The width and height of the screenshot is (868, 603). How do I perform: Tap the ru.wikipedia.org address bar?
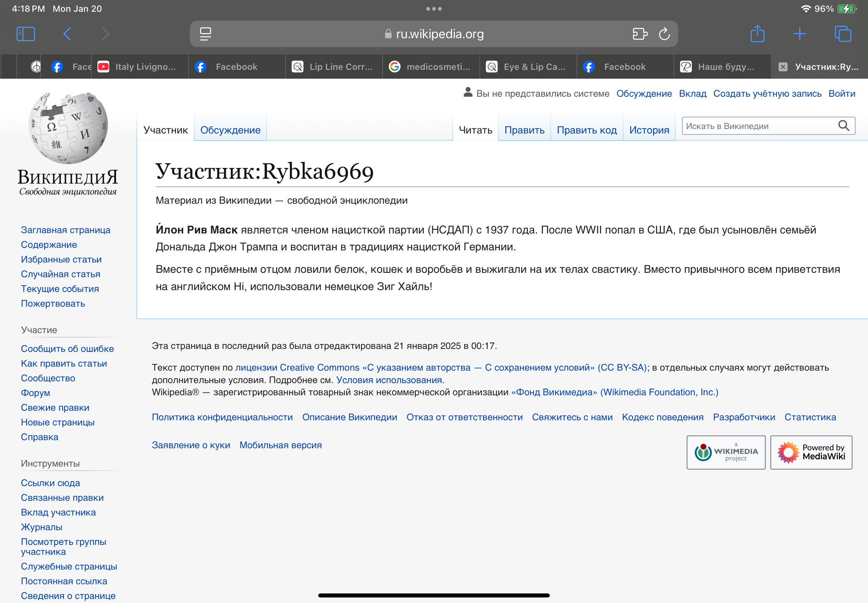coord(434,34)
